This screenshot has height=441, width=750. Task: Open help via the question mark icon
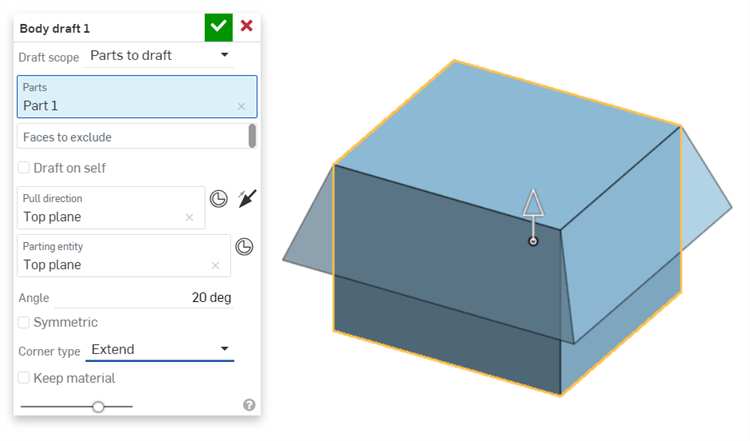pyautogui.click(x=249, y=405)
